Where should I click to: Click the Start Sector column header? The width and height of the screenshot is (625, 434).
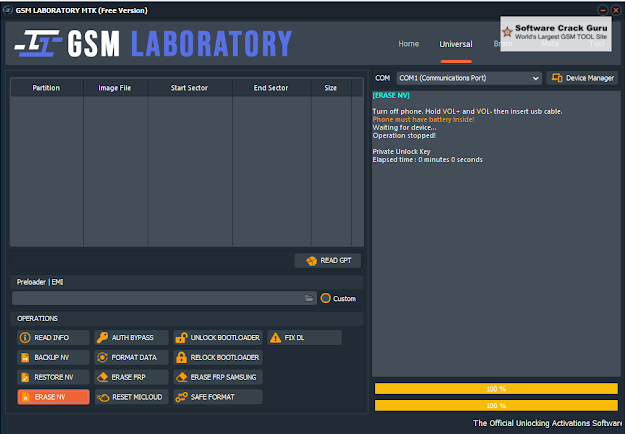pyautogui.click(x=189, y=88)
